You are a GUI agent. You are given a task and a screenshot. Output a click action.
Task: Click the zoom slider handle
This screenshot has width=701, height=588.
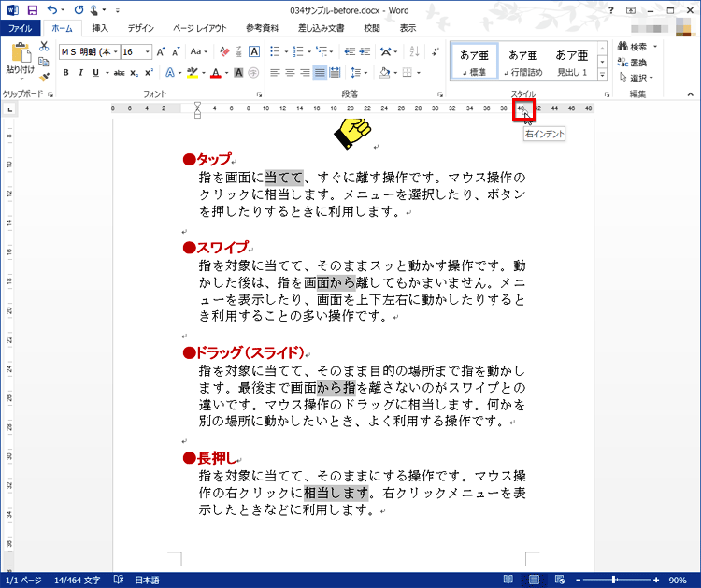click(614, 580)
